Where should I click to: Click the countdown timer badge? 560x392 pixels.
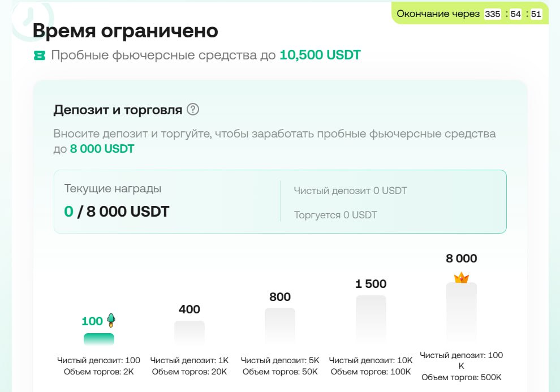470,14
